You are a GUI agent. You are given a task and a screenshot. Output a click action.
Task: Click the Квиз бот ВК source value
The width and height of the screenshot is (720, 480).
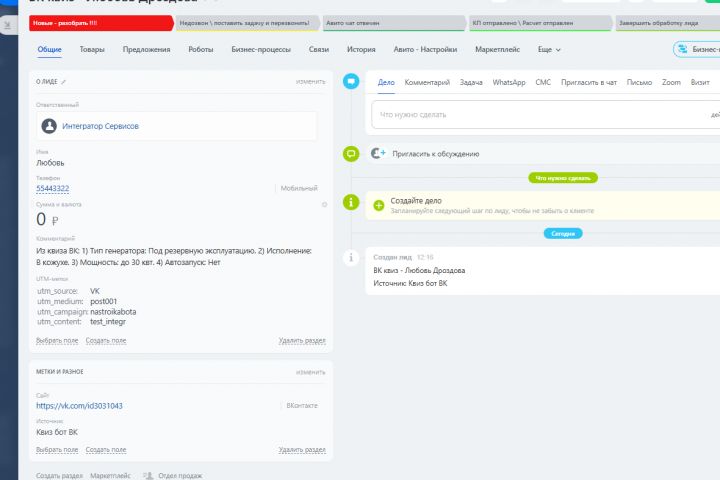click(57, 432)
